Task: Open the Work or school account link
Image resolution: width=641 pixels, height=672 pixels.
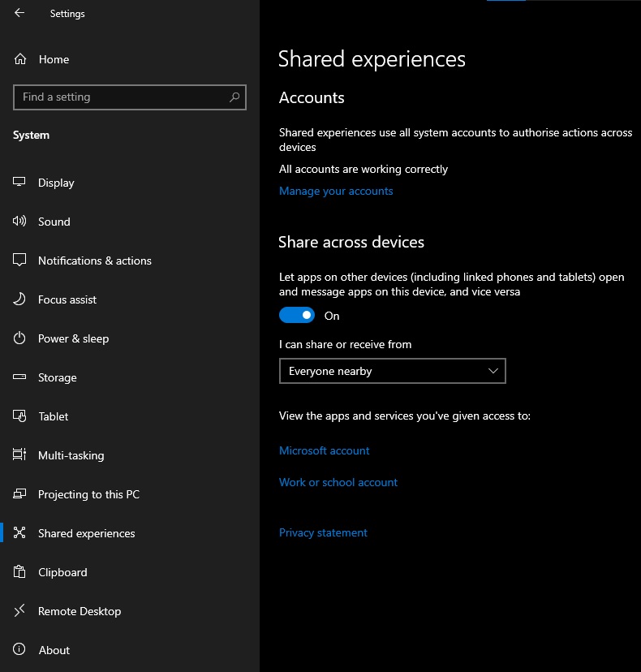Action: 338,482
